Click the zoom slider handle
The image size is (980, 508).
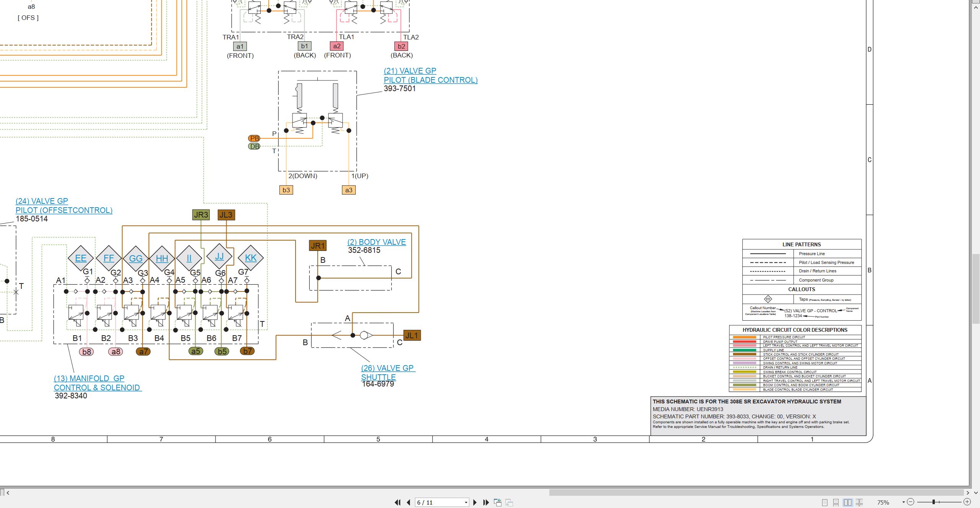click(x=934, y=502)
